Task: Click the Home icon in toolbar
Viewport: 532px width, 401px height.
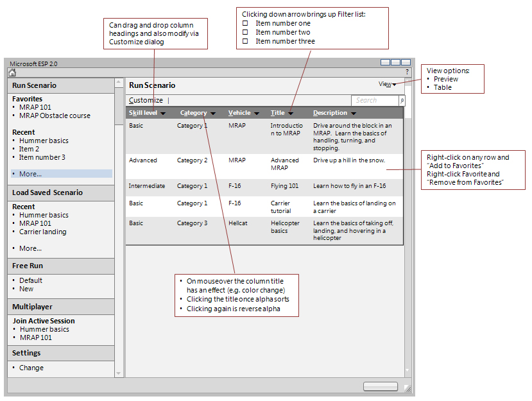Action: [x=12, y=73]
